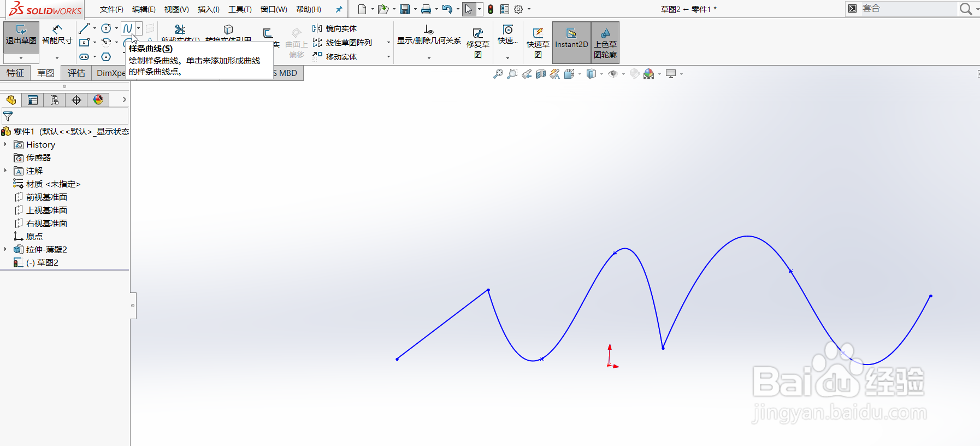This screenshot has height=446, width=980.
Task: Select the Arc sketch tool
Action: pyautogui.click(x=106, y=42)
